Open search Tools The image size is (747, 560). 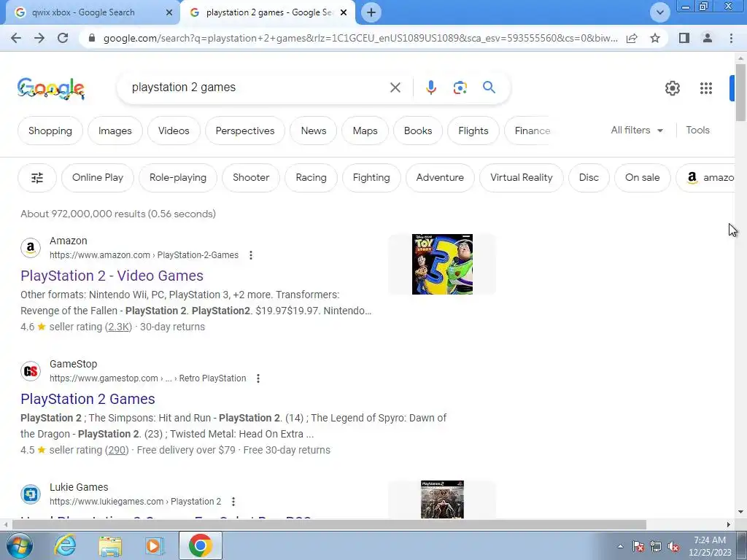697,130
